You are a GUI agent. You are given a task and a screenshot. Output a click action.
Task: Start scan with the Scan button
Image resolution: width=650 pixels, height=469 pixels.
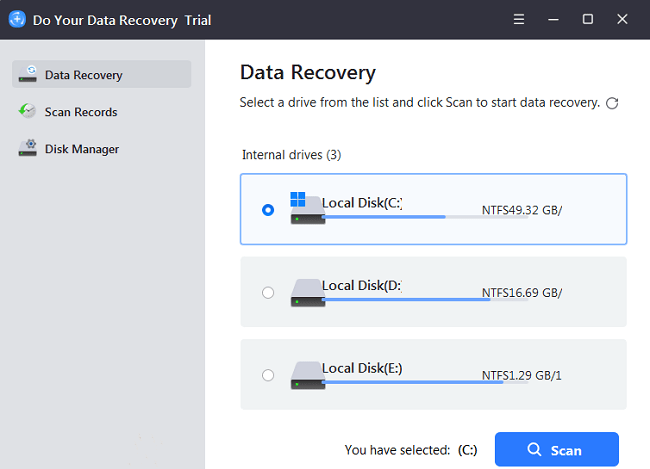coord(556,450)
